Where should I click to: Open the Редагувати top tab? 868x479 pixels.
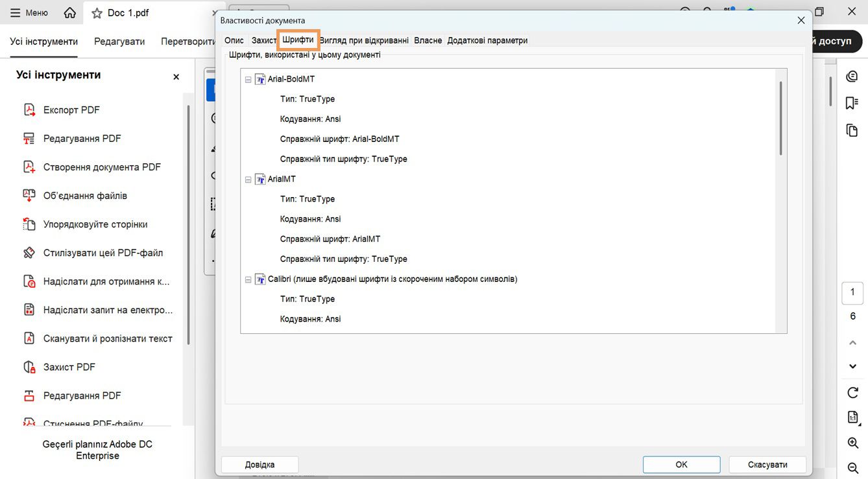[119, 41]
